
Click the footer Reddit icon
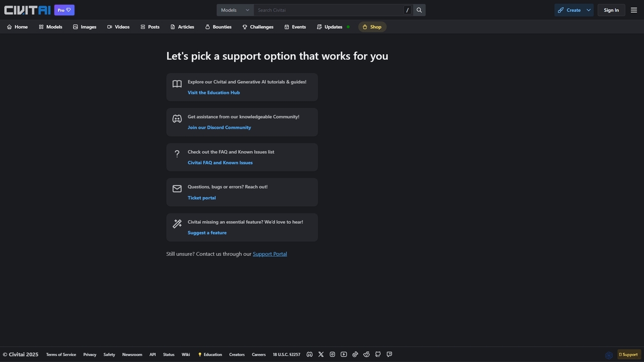(x=366, y=354)
